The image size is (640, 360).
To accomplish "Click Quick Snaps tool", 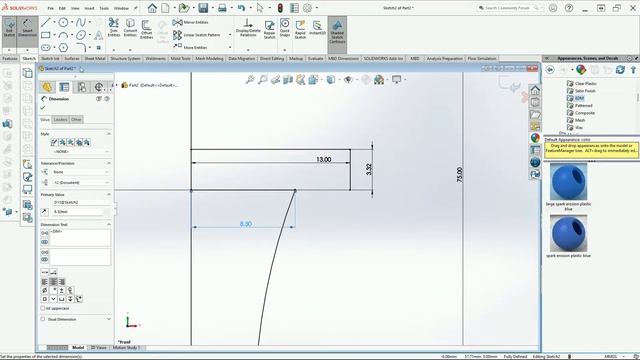I will [x=285, y=28].
